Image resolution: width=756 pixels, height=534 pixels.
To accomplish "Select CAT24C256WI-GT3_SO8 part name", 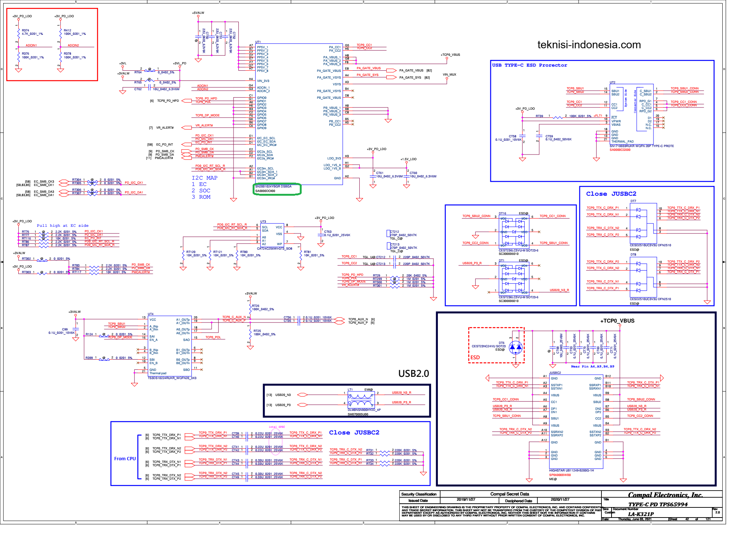I will (274, 248).
